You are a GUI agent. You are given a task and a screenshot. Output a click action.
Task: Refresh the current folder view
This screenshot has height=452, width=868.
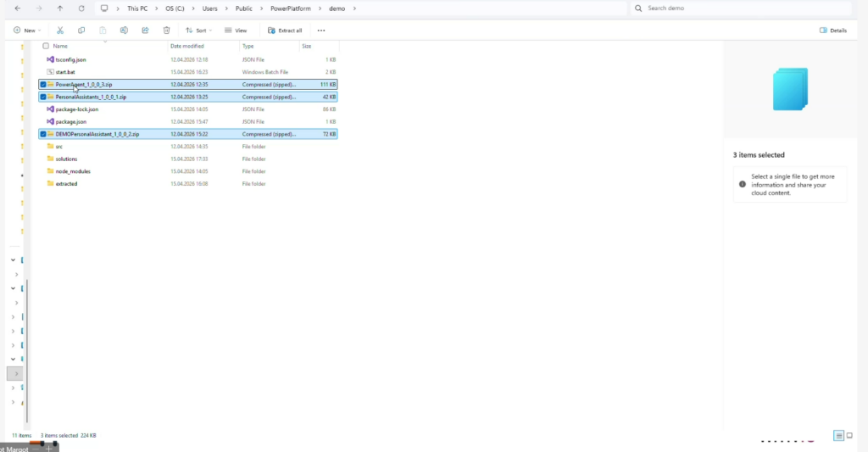tap(81, 8)
